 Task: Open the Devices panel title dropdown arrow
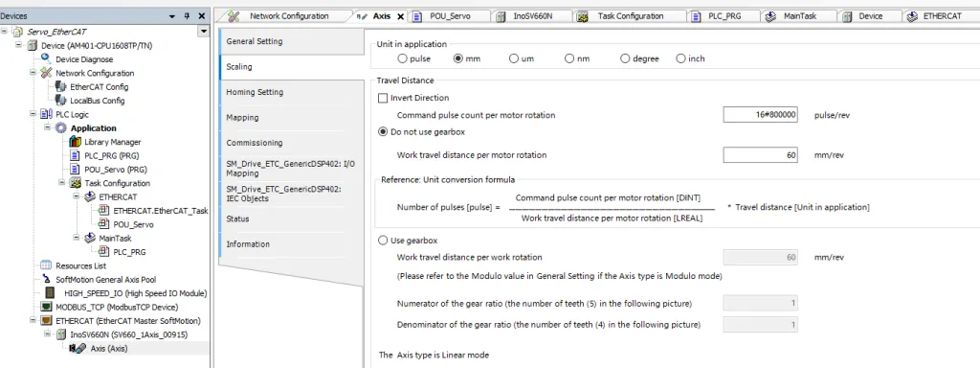172,16
